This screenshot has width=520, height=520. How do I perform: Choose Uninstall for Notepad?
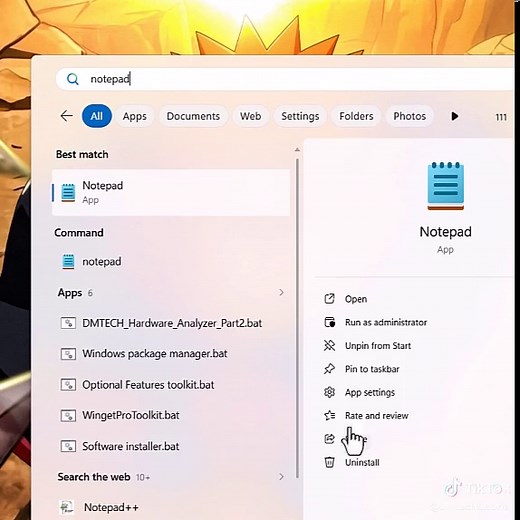(x=362, y=462)
